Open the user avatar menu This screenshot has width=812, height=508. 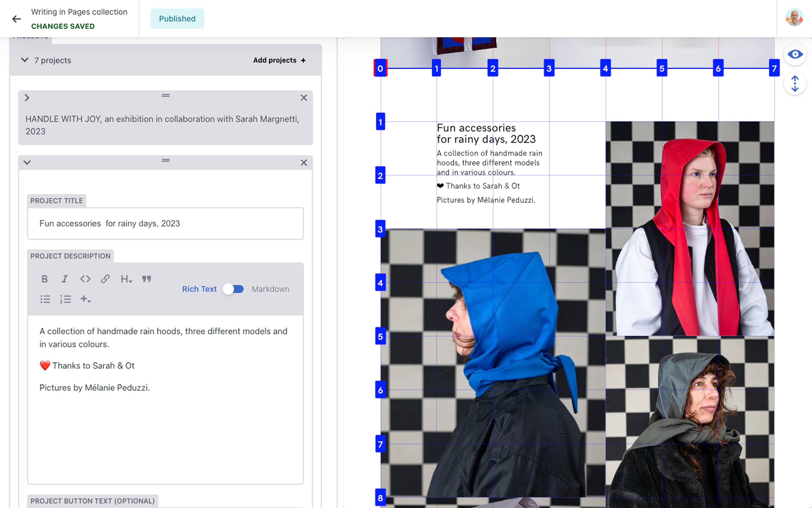tap(794, 17)
